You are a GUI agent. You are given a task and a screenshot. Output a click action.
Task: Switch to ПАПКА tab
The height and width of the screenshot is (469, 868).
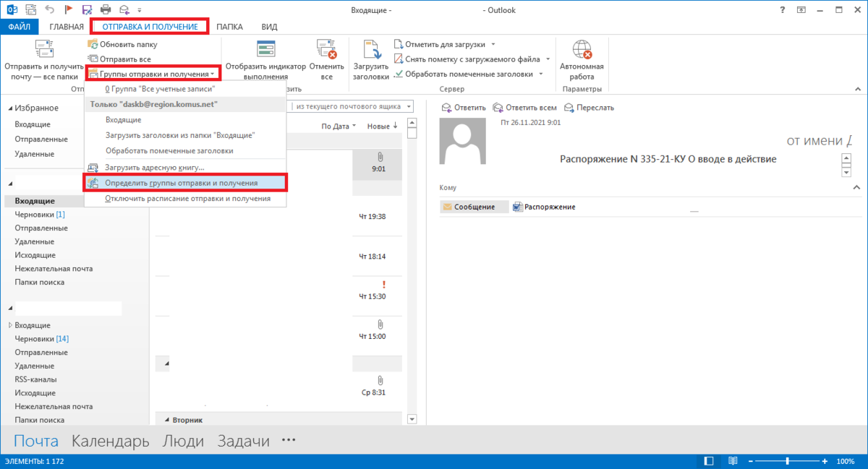[229, 27]
